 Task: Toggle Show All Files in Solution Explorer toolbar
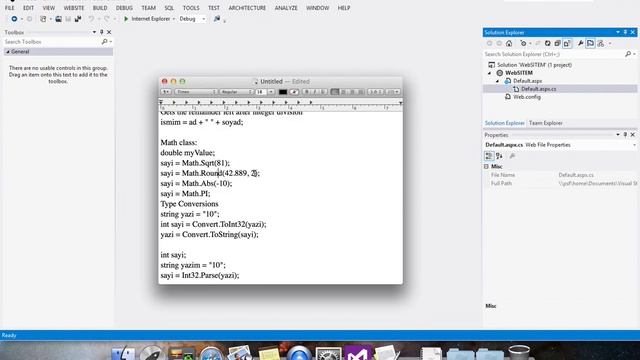[x=567, y=43]
